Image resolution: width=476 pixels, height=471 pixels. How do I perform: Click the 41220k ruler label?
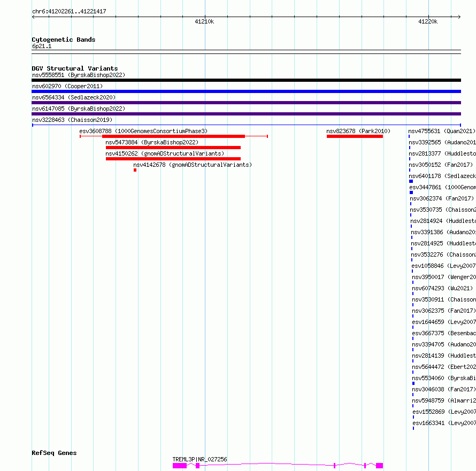[x=428, y=21]
